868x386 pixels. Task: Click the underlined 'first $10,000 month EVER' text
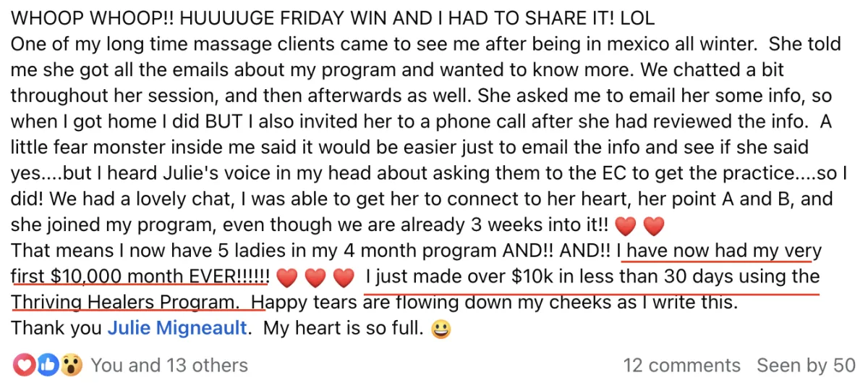[x=141, y=277]
